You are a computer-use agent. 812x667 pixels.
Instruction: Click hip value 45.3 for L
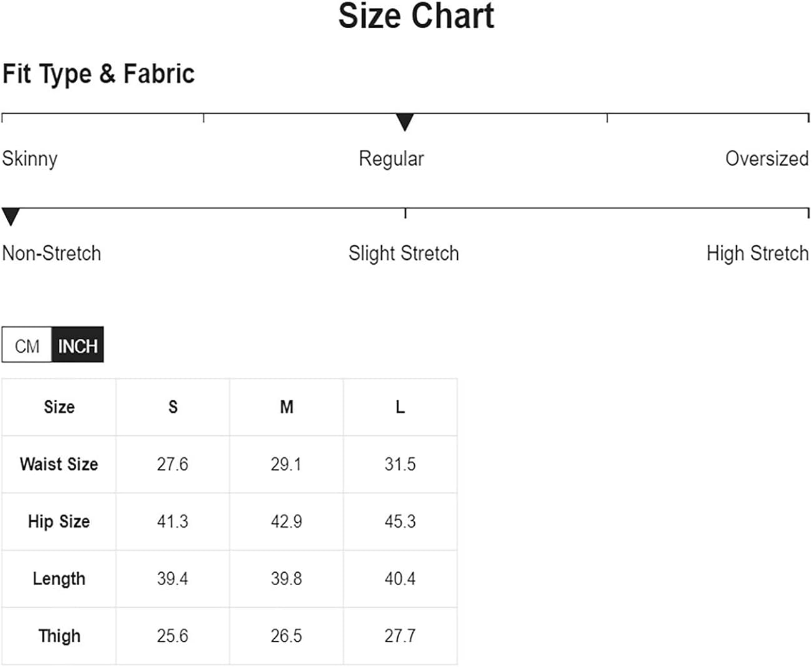pos(400,521)
